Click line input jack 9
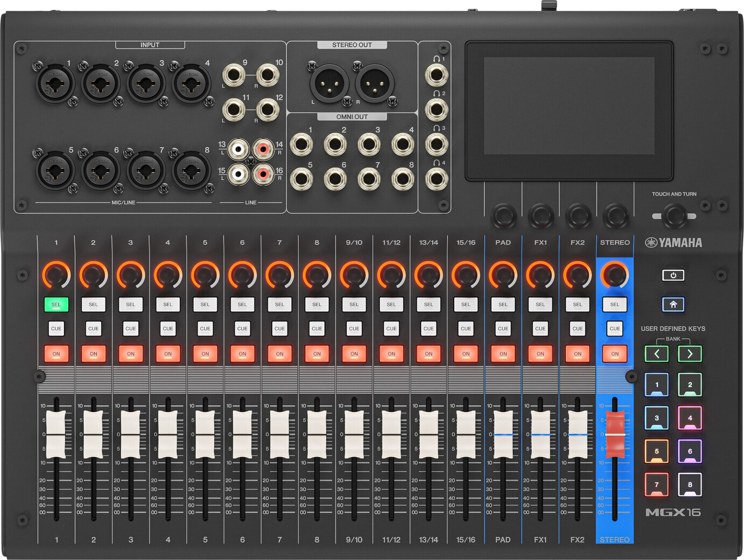The width and height of the screenshot is (744, 560). point(234,75)
